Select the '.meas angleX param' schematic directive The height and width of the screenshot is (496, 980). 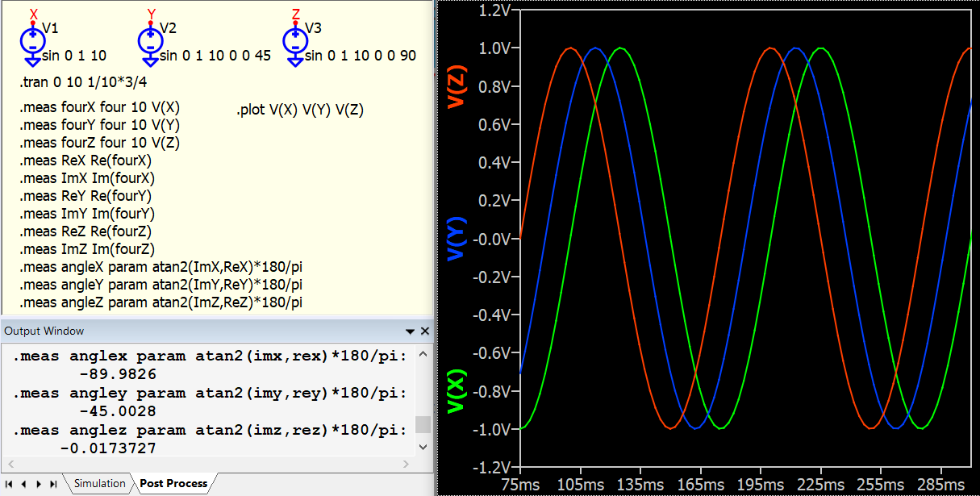[161, 267]
